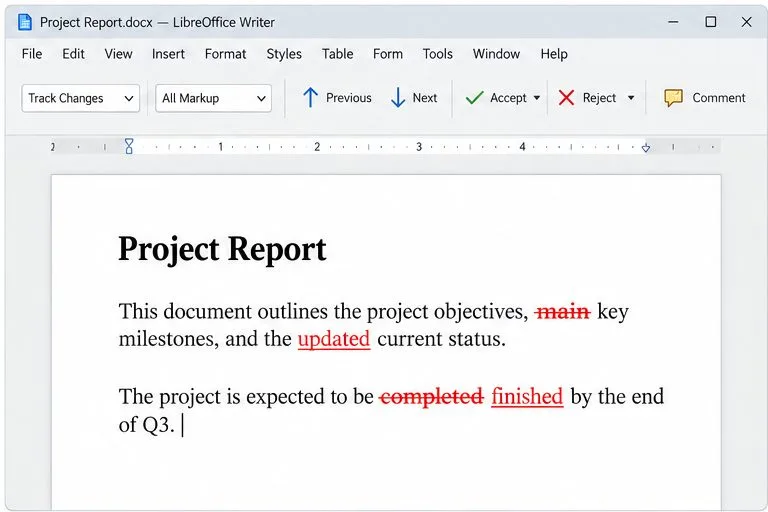Click the left indent marker on ruler
Screen dimensions: 768x512
pyautogui.click(x=129, y=146)
